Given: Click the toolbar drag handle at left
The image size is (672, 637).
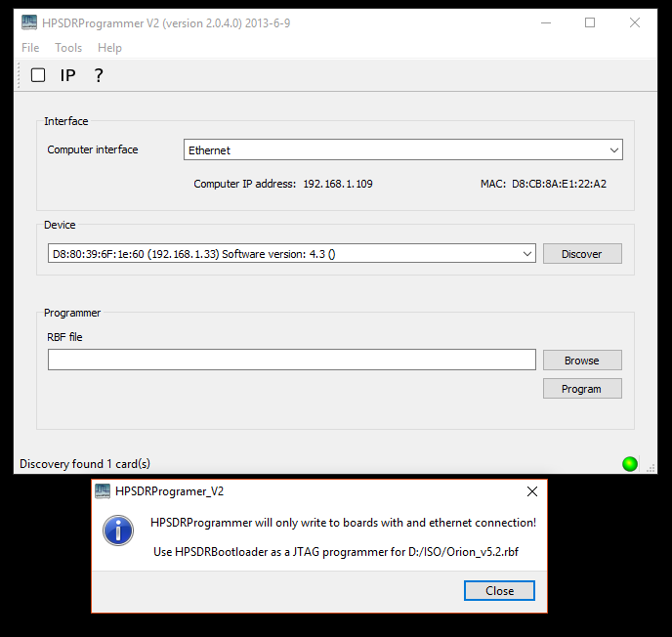Looking at the screenshot, I should [x=19, y=75].
